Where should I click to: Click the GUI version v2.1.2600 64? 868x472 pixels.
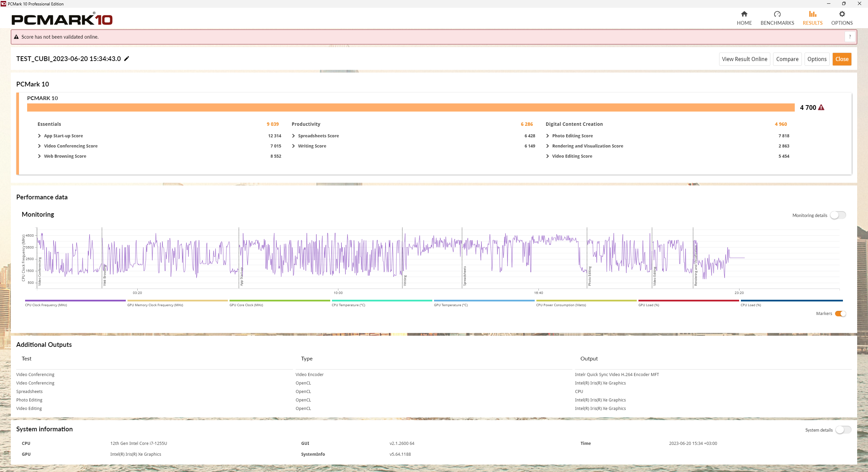402,443
